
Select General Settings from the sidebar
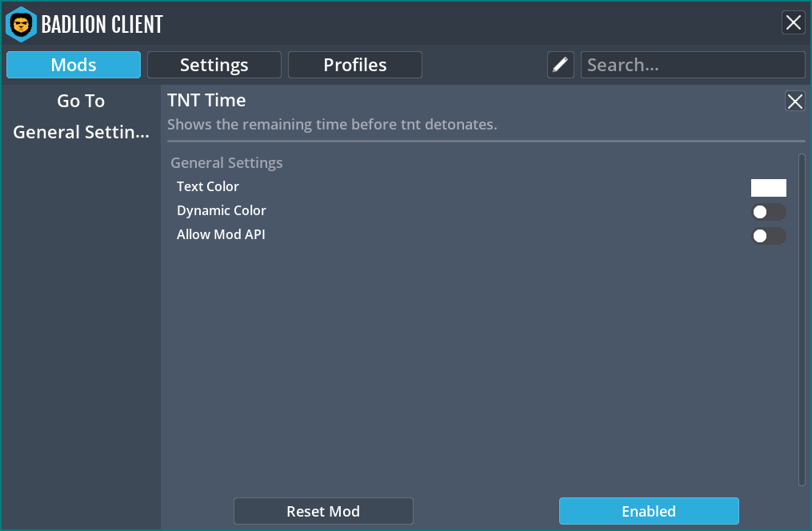(x=80, y=132)
